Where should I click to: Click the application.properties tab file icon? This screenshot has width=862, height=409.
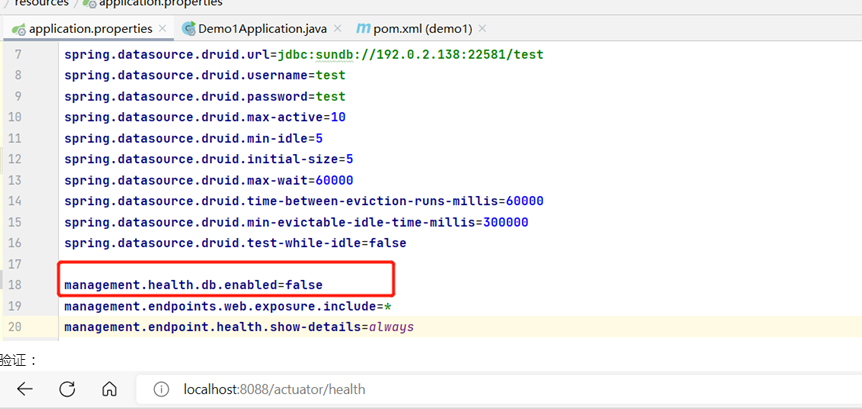tap(19, 29)
